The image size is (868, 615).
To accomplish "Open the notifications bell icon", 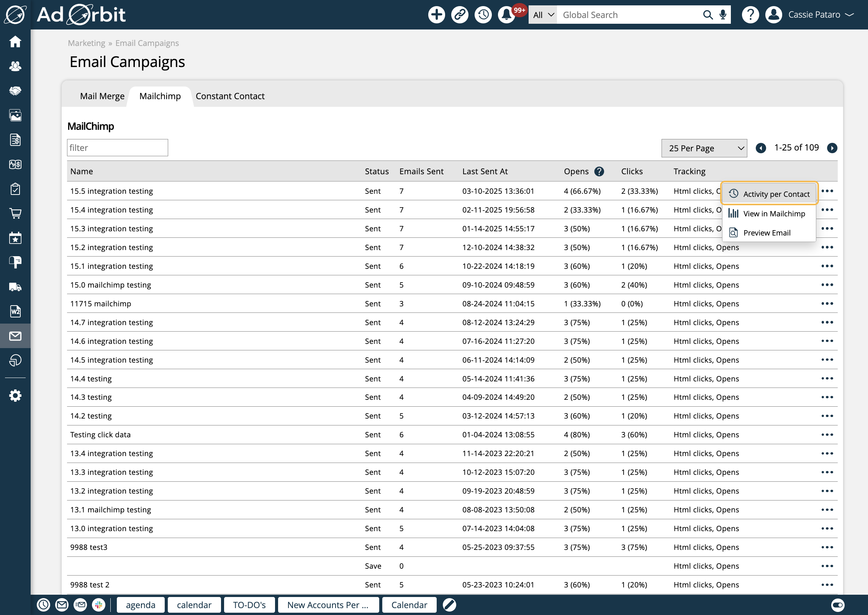I will click(x=506, y=15).
